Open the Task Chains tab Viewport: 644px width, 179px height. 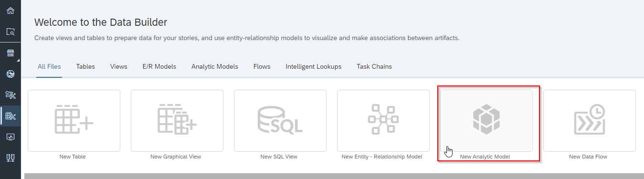pyautogui.click(x=374, y=67)
